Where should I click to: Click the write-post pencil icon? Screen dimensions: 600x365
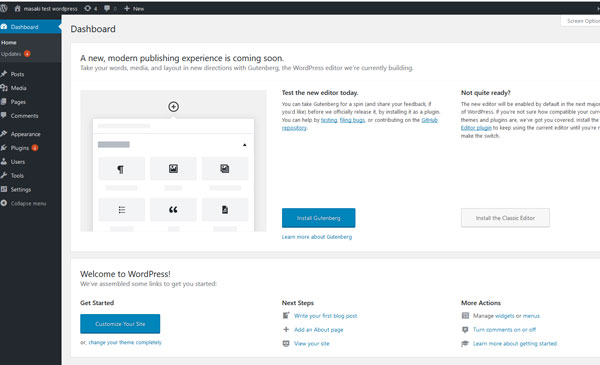pos(286,316)
